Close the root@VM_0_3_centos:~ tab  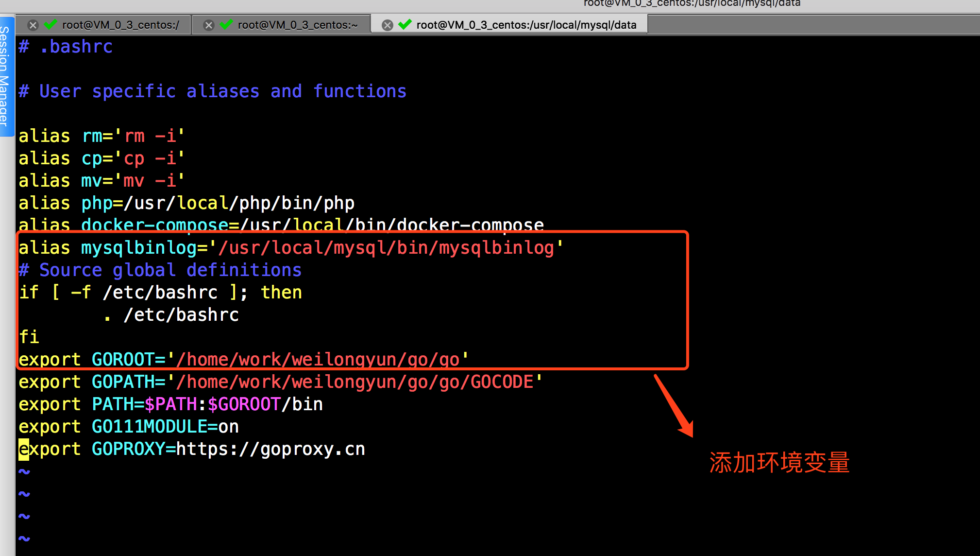click(208, 25)
